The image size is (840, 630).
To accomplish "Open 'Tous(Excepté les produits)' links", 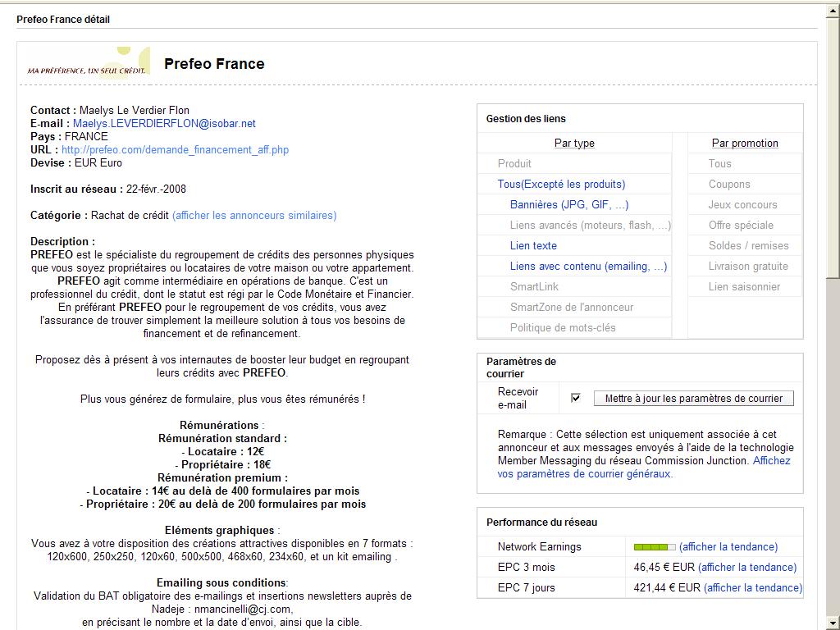I will point(561,185).
